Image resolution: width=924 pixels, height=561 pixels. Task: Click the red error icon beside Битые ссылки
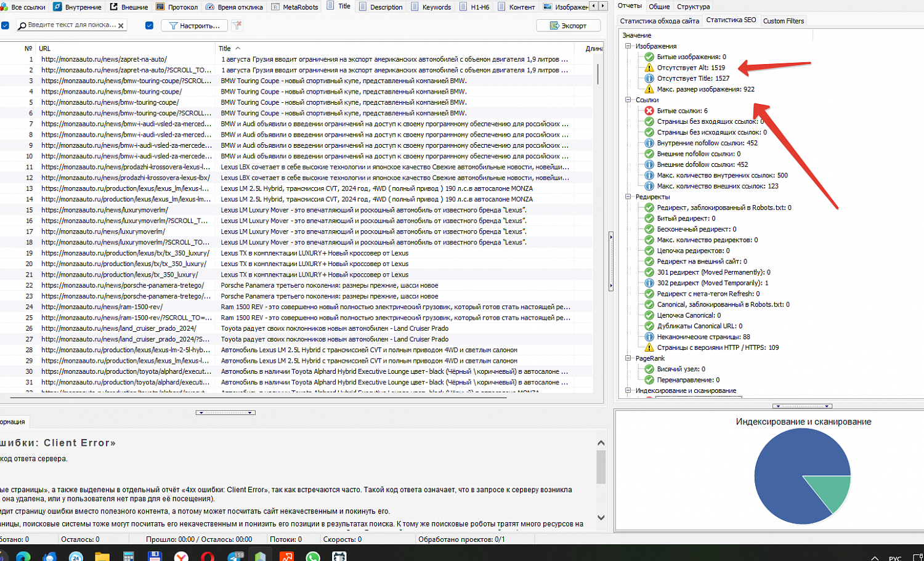tap(649, 111)
